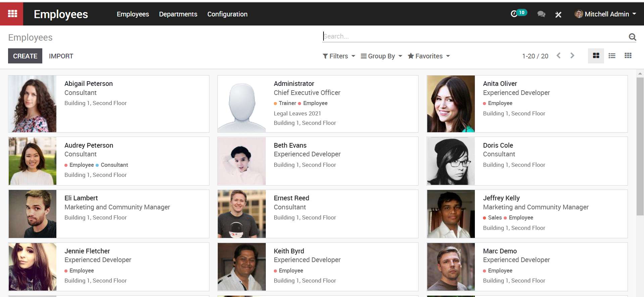Click the IMPORT button

[x=61, y=56]
